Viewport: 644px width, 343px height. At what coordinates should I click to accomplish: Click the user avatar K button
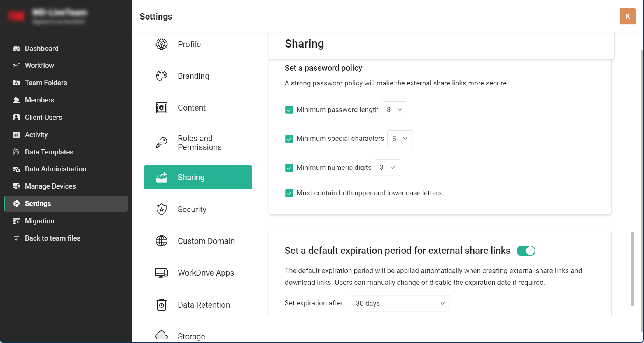tap(627, 16)
